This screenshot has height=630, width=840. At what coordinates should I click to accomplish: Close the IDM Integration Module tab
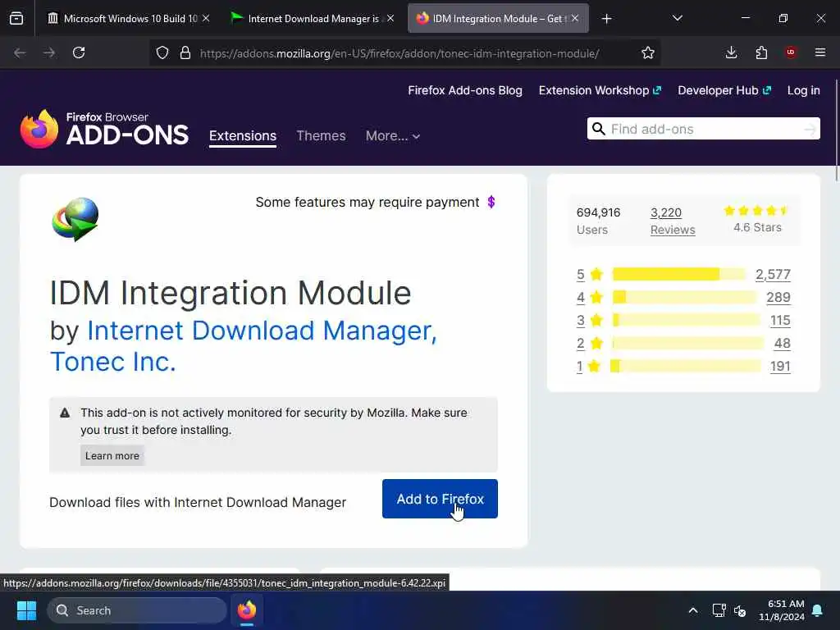[x=575, y=19]
